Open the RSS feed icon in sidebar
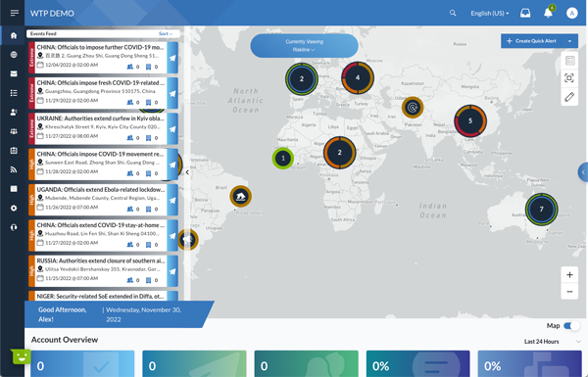588x377 pixels. (14, 169)
